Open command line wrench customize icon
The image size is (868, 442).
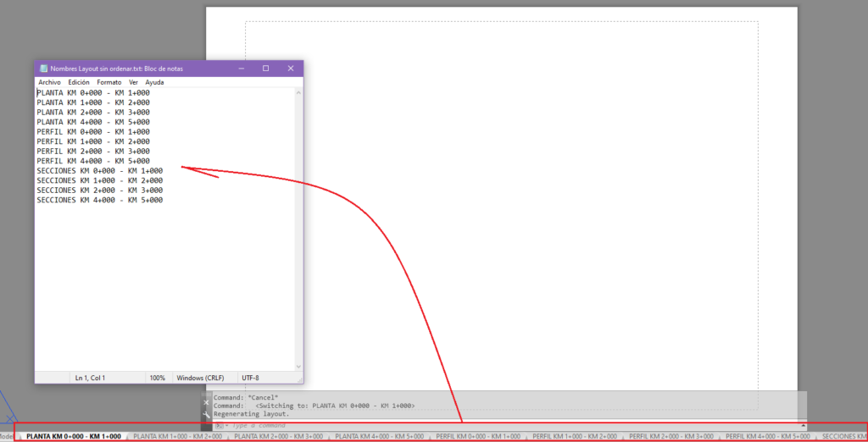(x=206, y=415)
